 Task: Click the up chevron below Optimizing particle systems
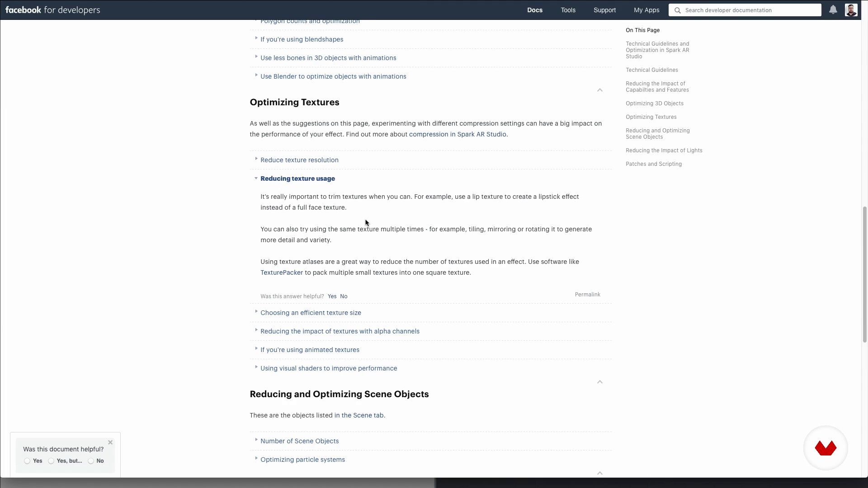[x=600, y=473]
